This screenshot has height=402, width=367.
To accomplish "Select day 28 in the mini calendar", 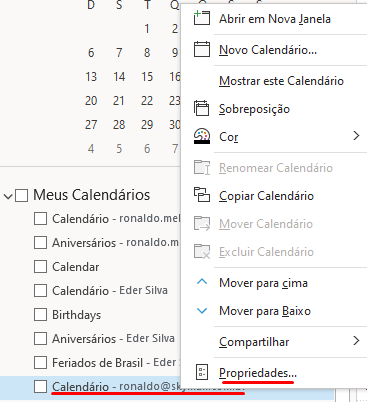I will 119,125.
